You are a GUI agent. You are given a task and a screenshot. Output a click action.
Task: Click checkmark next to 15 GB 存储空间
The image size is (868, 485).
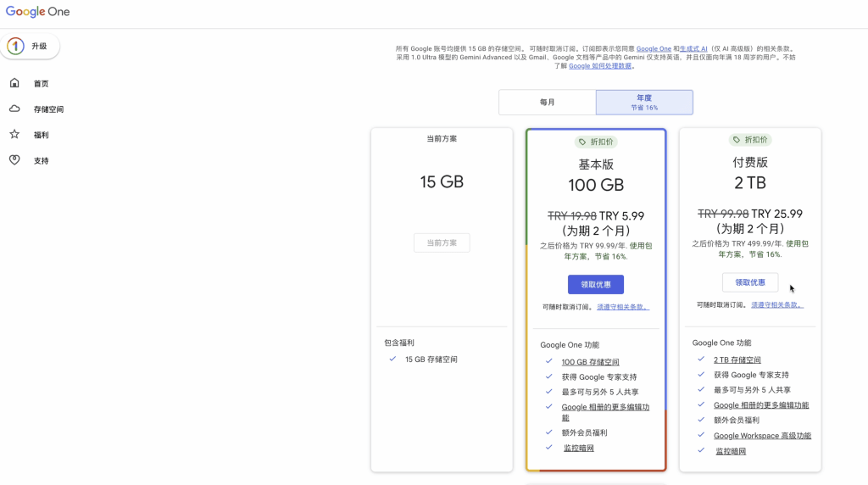point(392,359)
